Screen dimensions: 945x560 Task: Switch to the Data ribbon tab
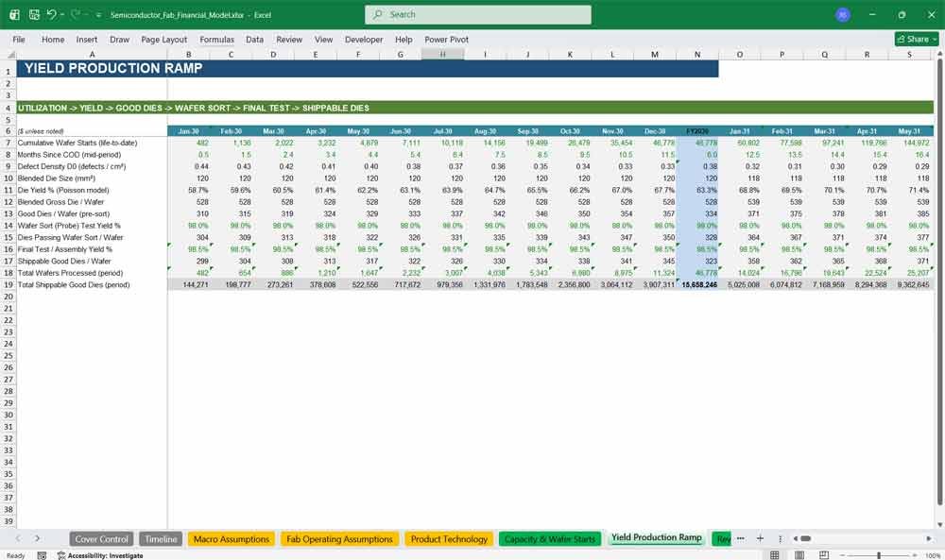254,39
